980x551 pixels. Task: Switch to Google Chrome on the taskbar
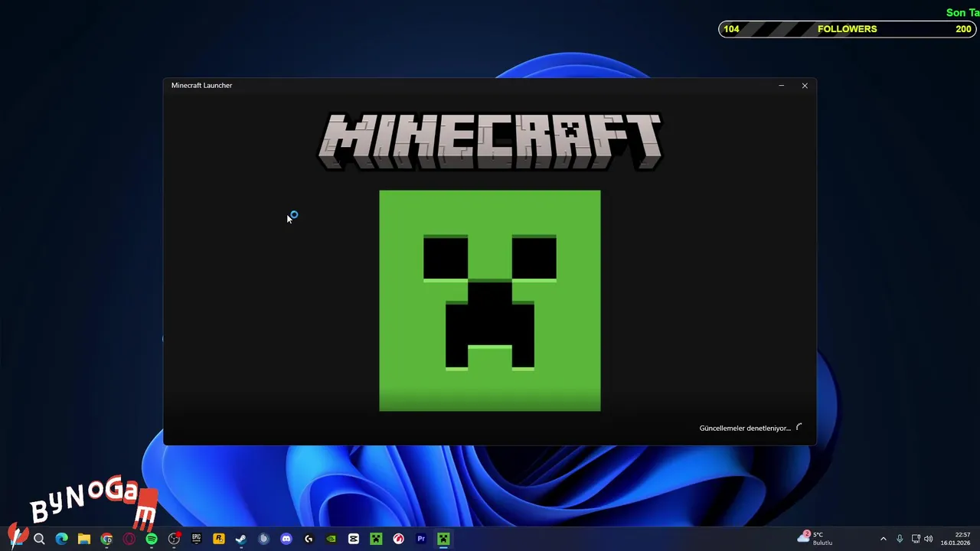106,539
